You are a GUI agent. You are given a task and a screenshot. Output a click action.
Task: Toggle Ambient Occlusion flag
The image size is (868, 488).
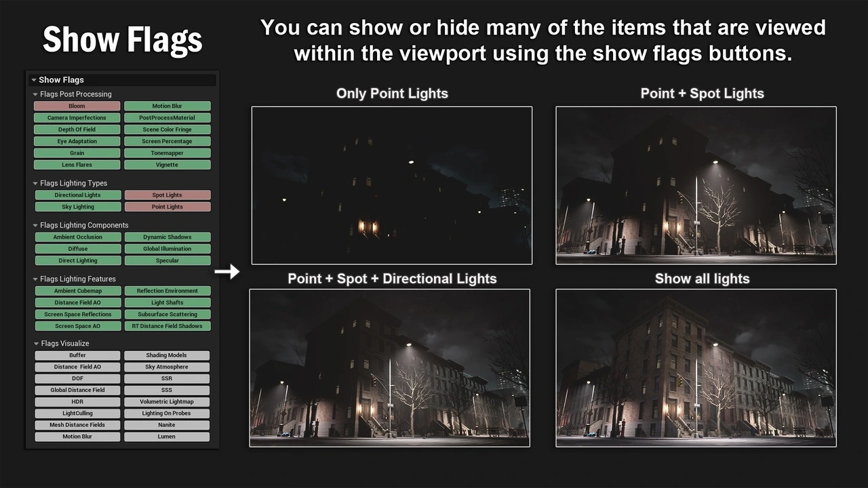tap(77, 237)
